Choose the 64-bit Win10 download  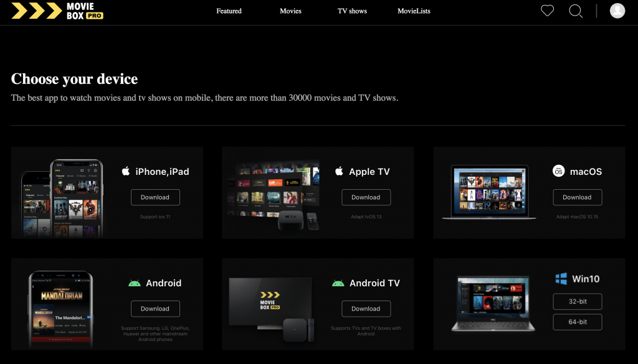coord(578,322)
